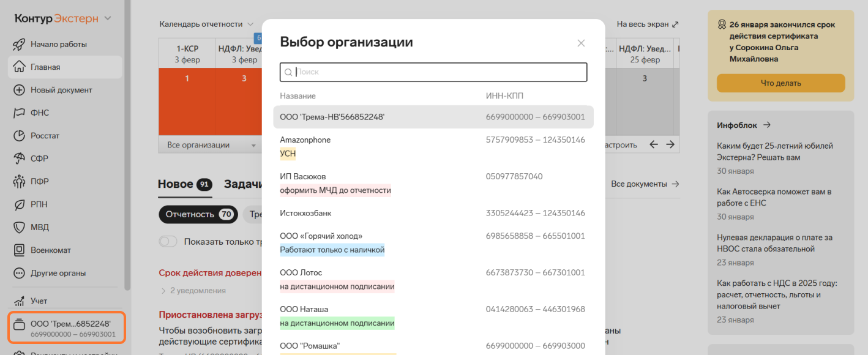Click the magnifier icon in the search box
Image resolution: width=868 pixels, height=355 pixels.
click(288, 72)
